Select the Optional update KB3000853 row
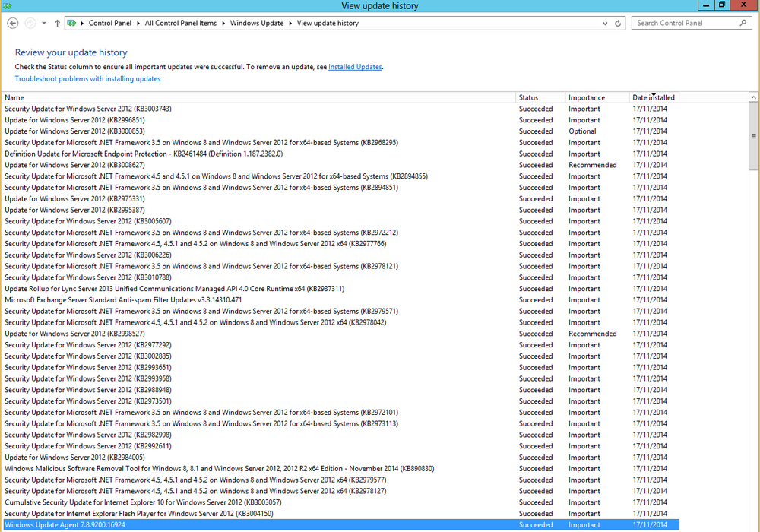The image size is (760, 532). tap(341, 131)
